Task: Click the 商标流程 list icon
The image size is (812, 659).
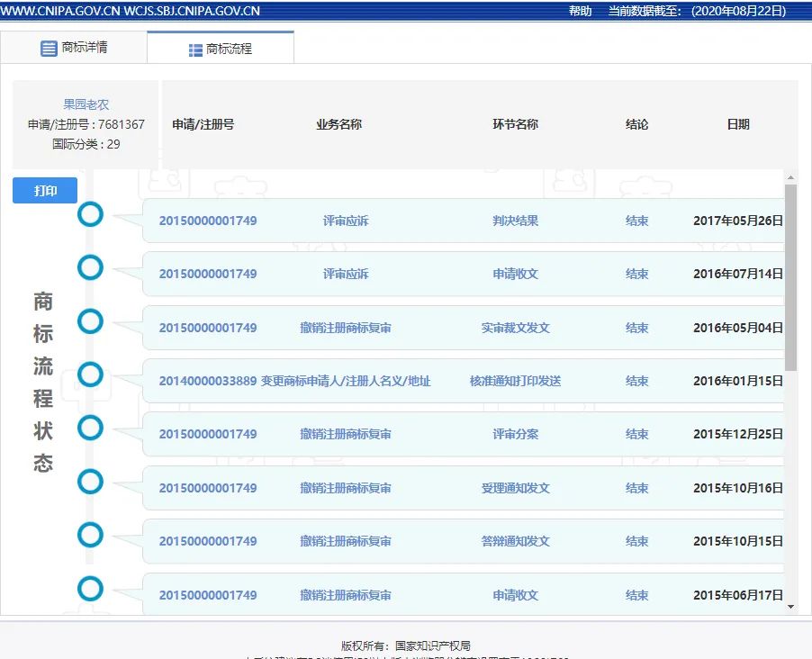Action: [195, 50]
